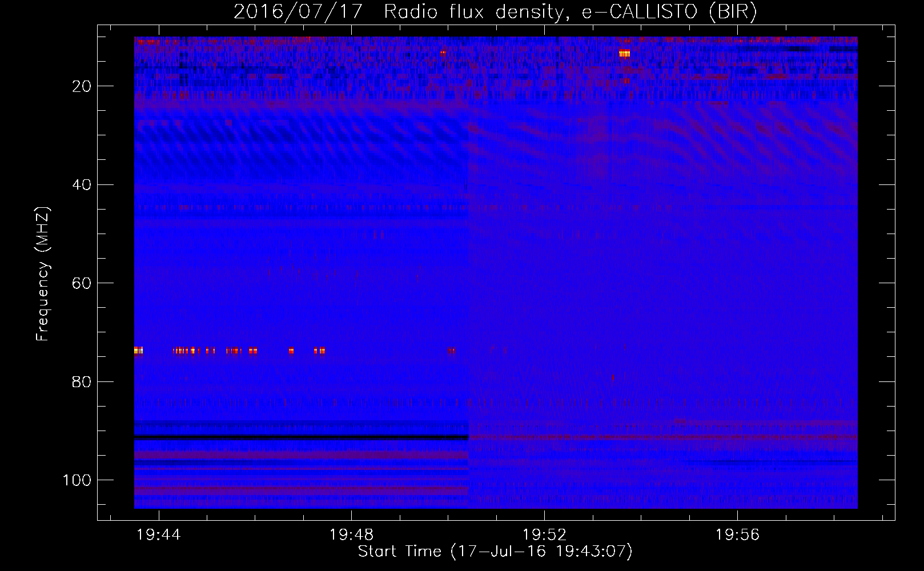This screenshot has height=571, width=924.
Task: Click the "19:56" time tick label
Action: tap(738, 534)
